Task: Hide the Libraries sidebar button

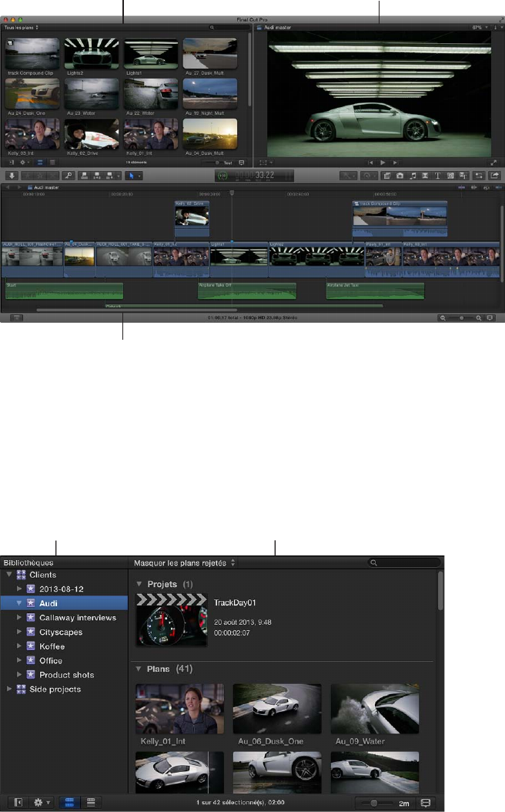Action: [x=18, y=802]
